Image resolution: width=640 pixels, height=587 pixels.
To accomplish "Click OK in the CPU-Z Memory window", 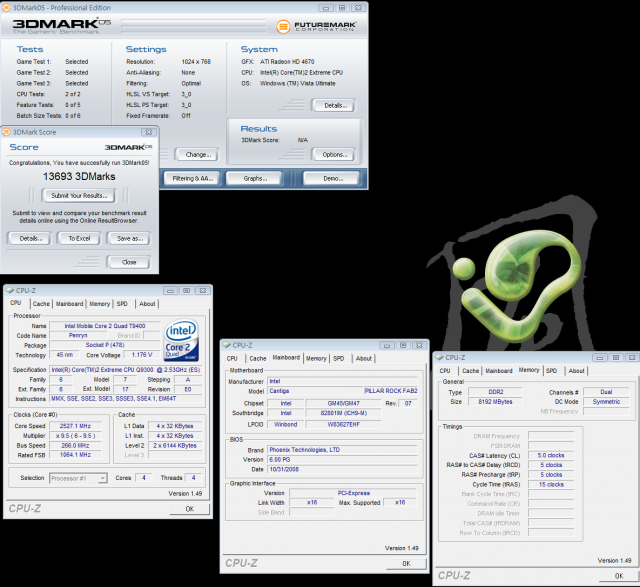I will 619,576.
